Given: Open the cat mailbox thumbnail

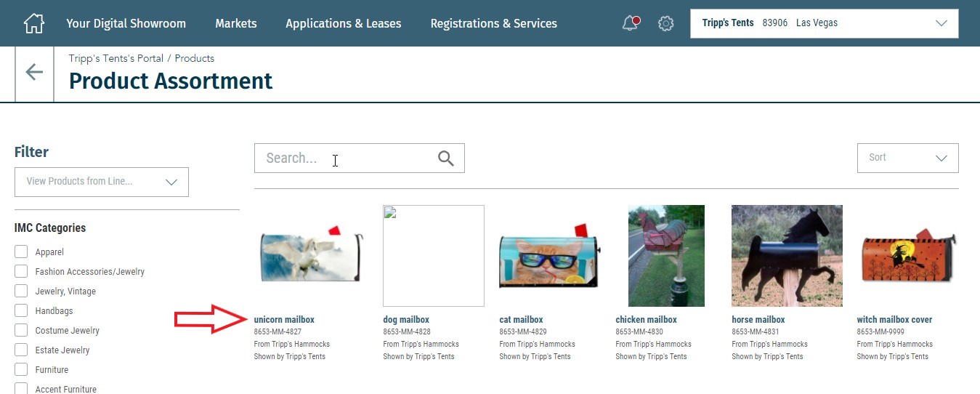Looking at the screenshot, I should pyautogui.click(x=550, y=255).
